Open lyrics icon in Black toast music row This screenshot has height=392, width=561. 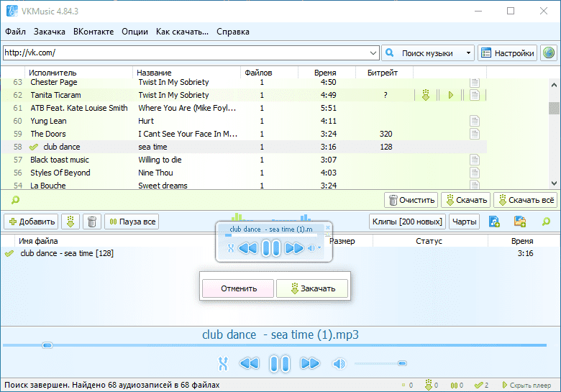[x=475, y=160]
